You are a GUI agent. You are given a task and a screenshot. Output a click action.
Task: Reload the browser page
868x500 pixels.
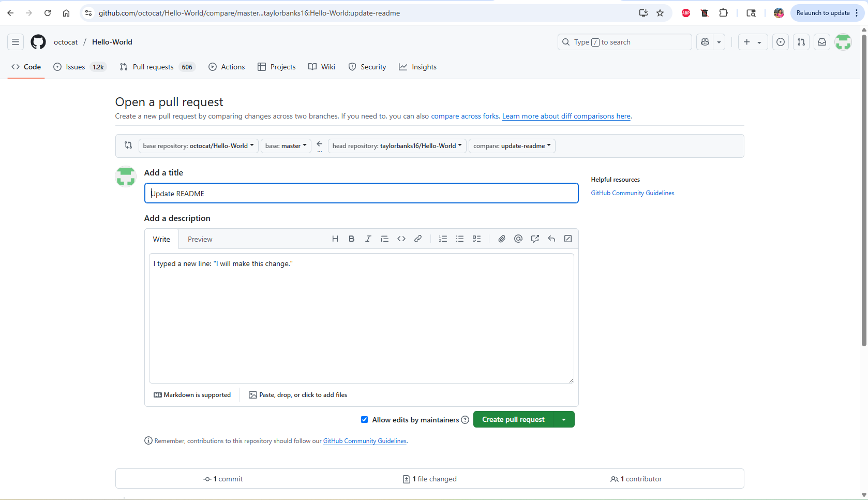48,13
